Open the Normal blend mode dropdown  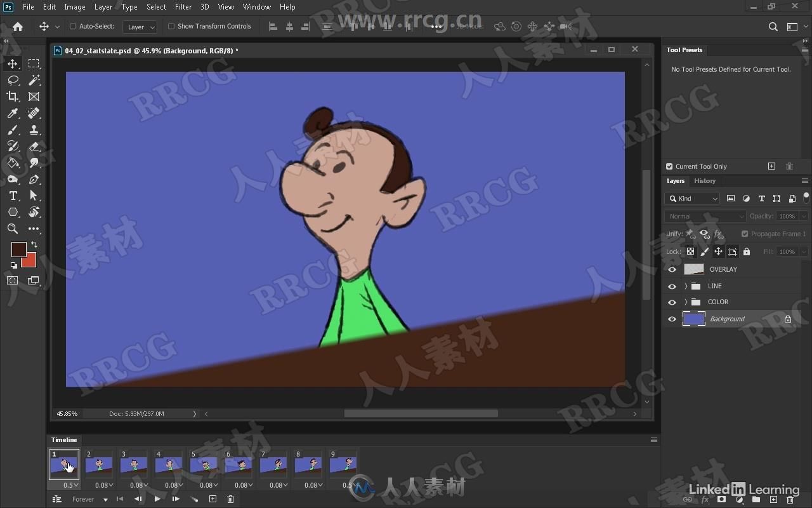click(705, 216)
